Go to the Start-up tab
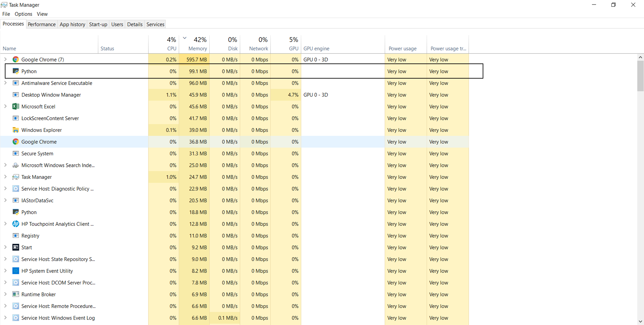Viewport: 644px width, 325px height. click(x=98, y=24)
